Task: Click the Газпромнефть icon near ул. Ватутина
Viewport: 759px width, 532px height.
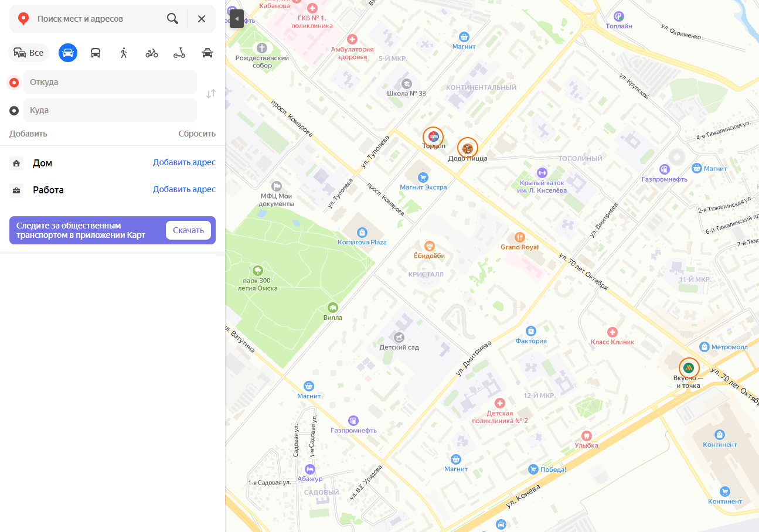Action: (353, 420)
